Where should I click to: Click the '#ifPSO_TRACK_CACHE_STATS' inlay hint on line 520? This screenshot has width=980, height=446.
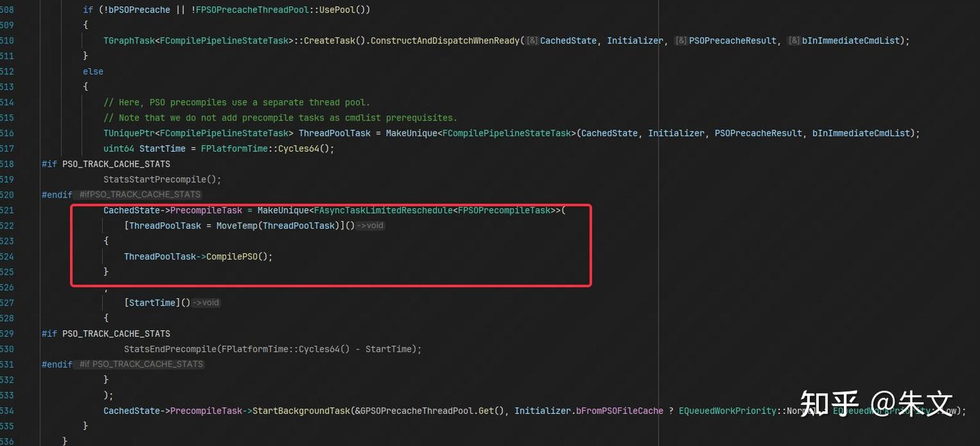(x=140, y=195)
